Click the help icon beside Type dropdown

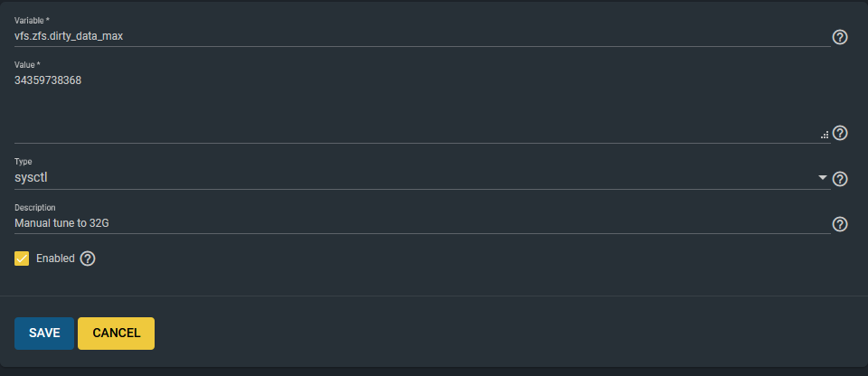click(x=839, y=179)
